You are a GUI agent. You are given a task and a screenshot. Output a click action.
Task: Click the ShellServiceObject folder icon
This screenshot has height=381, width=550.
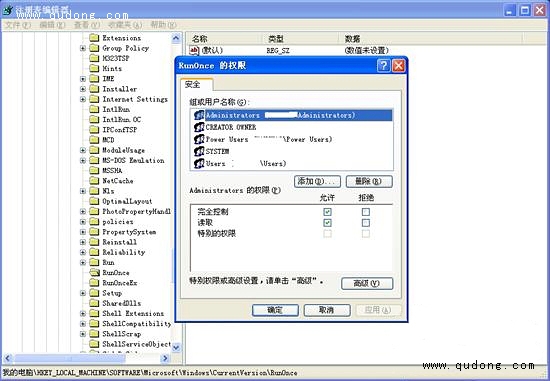point(94,344)
